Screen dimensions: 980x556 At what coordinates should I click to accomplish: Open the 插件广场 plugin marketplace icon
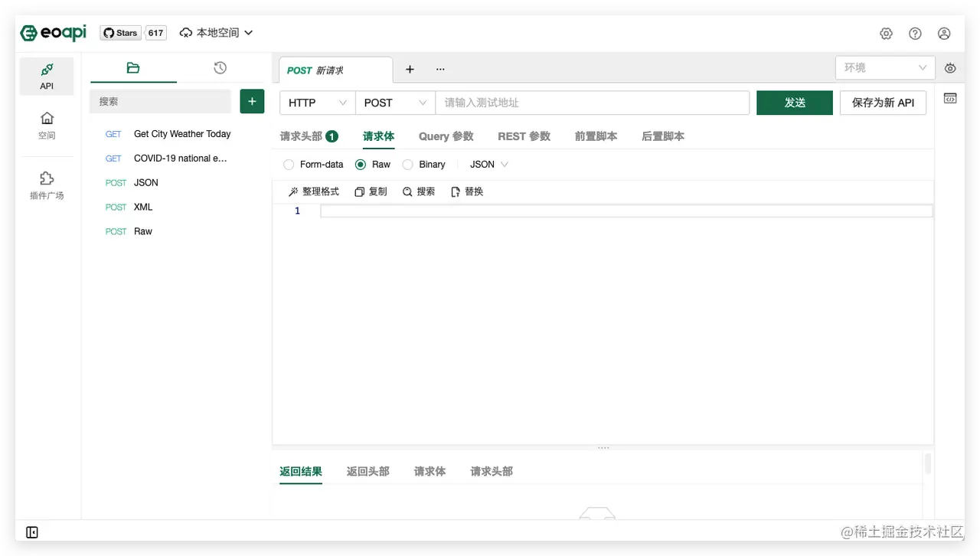tap(47, 185)
